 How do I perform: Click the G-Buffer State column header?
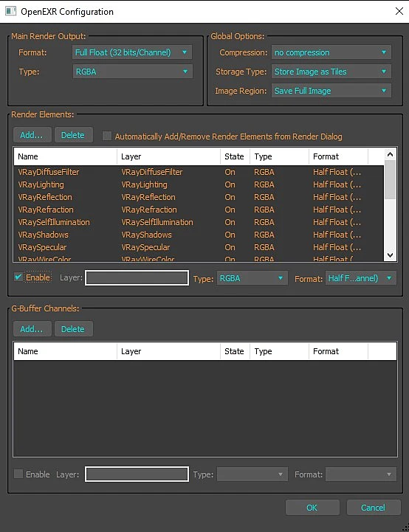tap(235, 351)
